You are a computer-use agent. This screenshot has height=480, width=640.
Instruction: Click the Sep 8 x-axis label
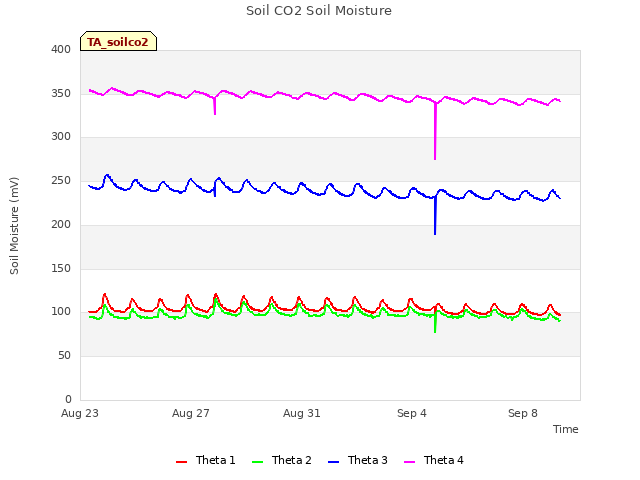click(523, 413)
